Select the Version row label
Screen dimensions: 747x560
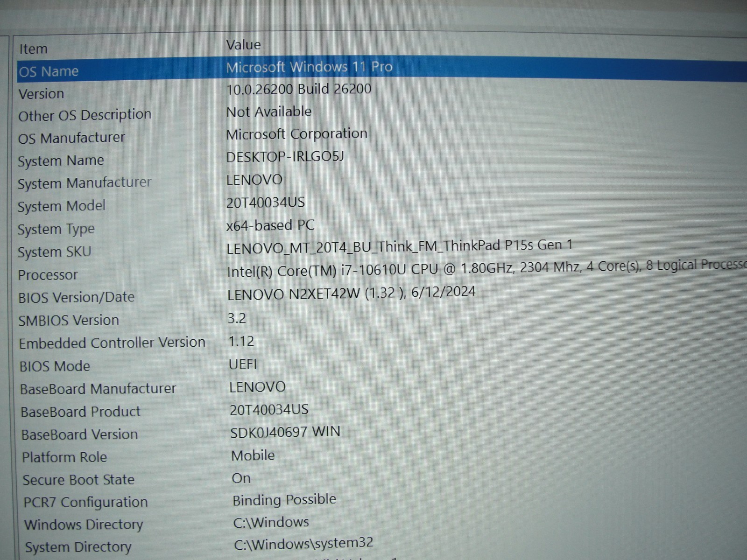click(x=41, y=94)
